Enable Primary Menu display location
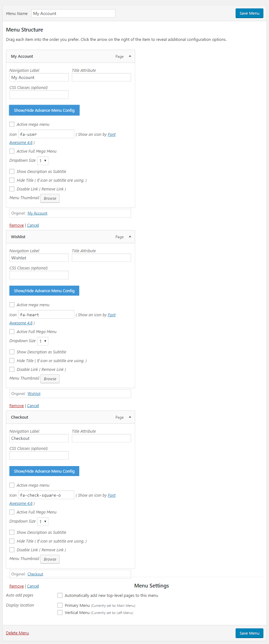This screenshot has height=644, width=269. (x=60, y=605)
